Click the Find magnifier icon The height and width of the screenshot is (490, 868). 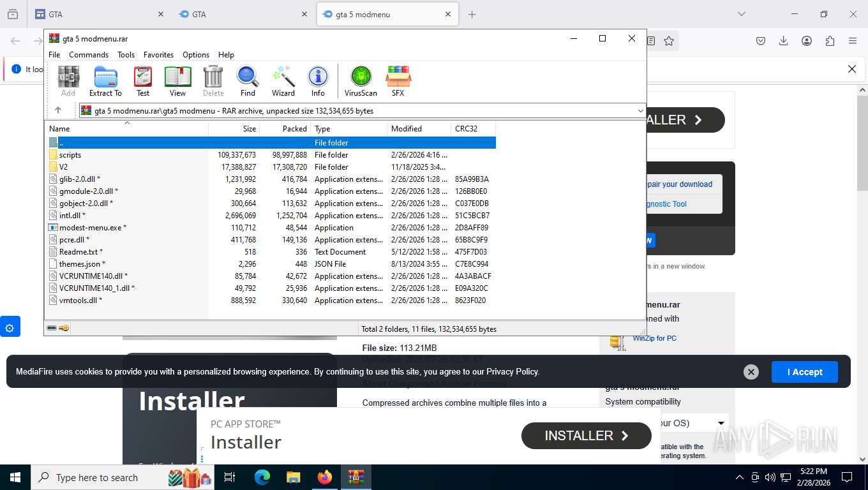coord(248,81)
